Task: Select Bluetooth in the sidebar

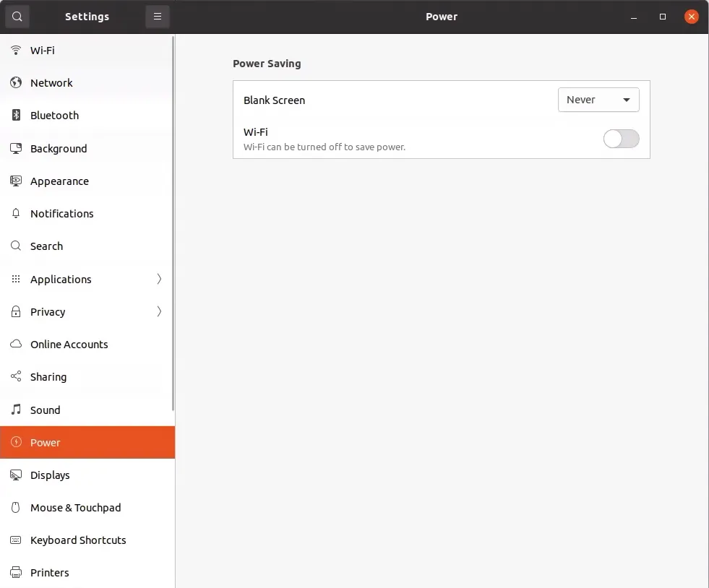Action: pyautogui.click(x=86, y=116)
